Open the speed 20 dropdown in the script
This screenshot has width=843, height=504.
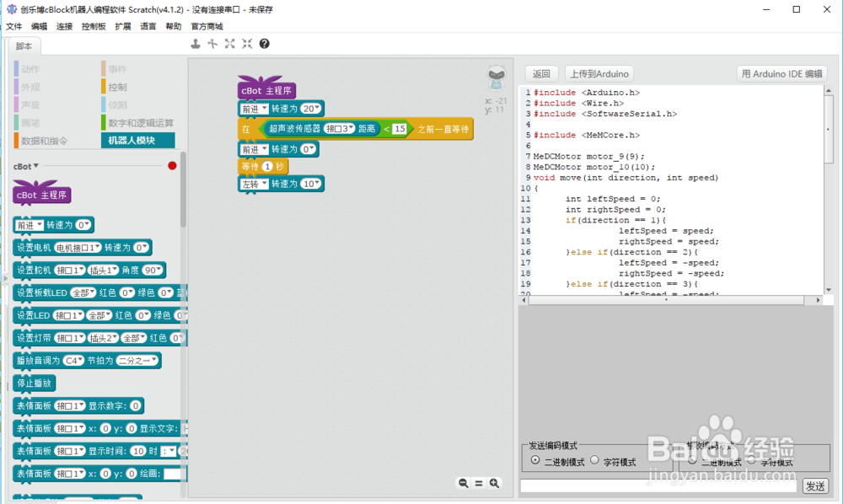click(x=311, y=109)
